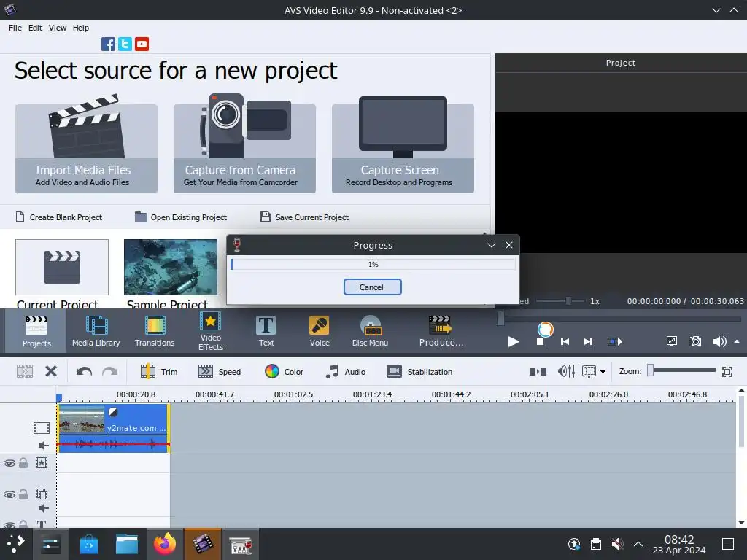
Task: Click the zoom-to-fit icon beside Zoom slider
Action: tap(727, 371)
